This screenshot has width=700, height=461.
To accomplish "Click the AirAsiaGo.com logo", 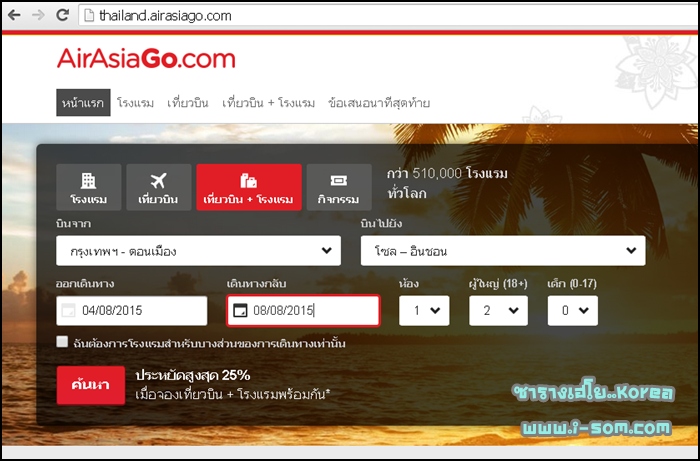I will pyautogui.click(x=146, y=59).
